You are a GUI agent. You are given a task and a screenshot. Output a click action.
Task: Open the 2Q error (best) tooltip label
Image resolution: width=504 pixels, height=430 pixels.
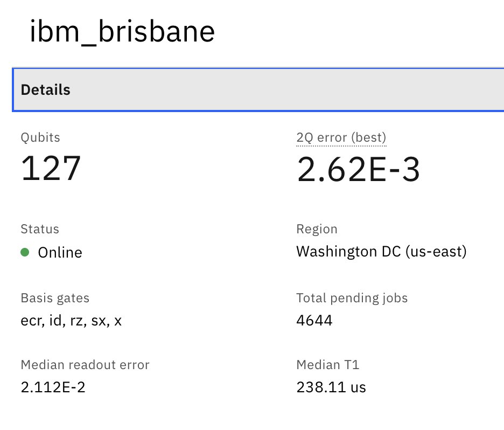tap(341, 137)
